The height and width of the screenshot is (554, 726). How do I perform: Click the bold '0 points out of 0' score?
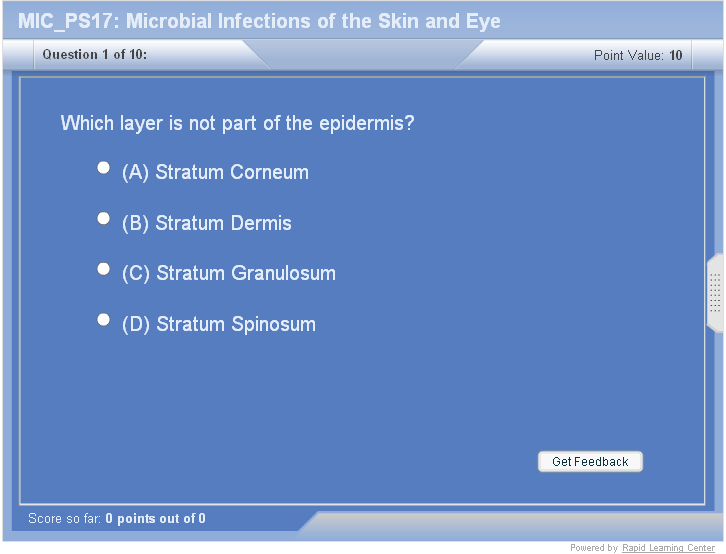click(x=155, y=518)
